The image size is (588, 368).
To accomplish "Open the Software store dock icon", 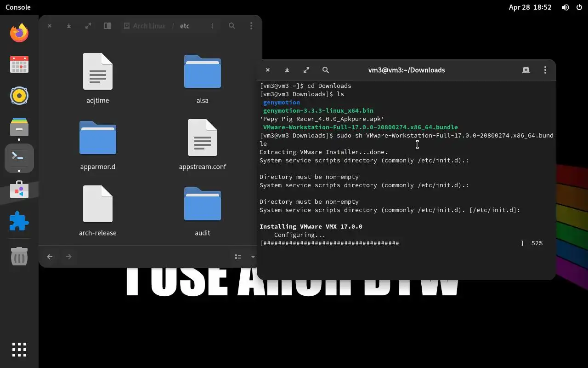I will click(19, 190).
